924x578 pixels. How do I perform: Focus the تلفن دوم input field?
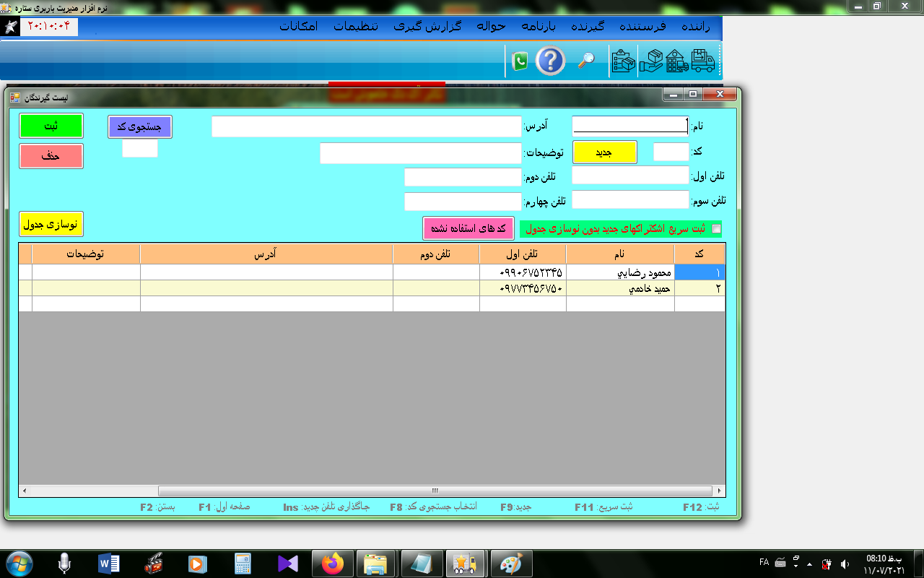463,177
